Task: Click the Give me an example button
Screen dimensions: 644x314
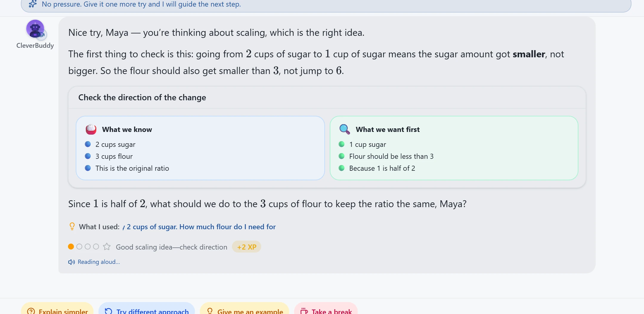Action: (x=244, y=309)
